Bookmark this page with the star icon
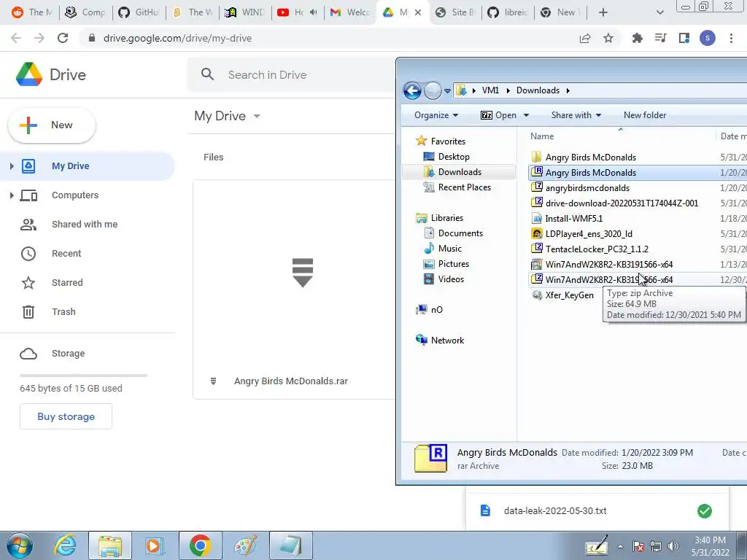747x560 pixels. tap(608, 38)
